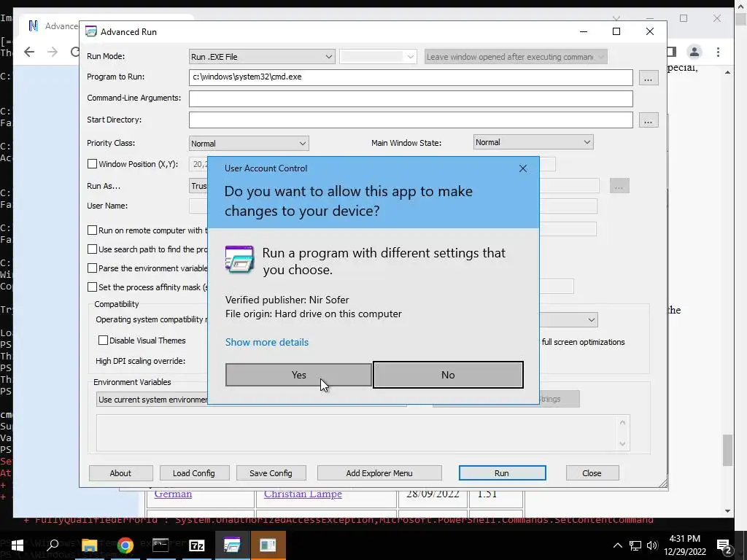The height and width of the screenshot is (560, 747).
Task: Click the Save Config button
Action: click(x=271, y=473)
